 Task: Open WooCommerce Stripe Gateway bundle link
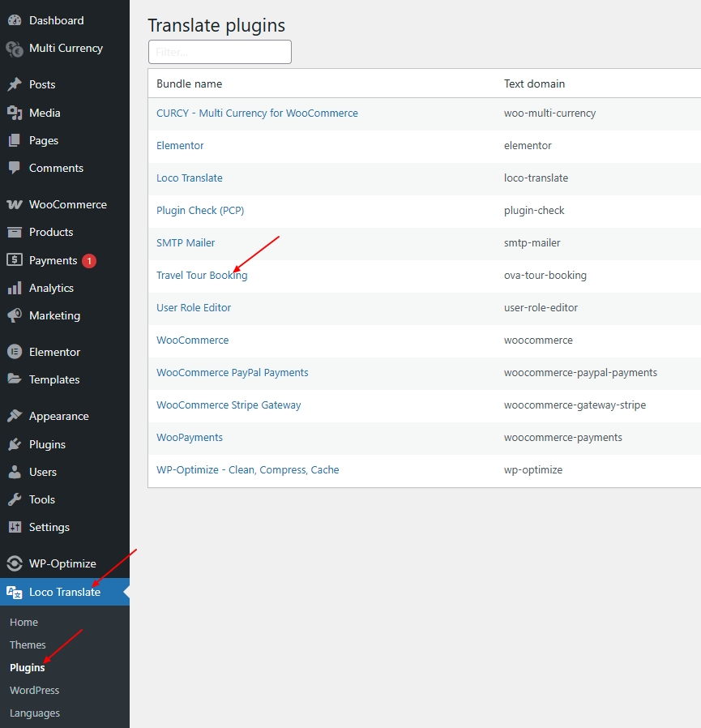coord(229,405)
